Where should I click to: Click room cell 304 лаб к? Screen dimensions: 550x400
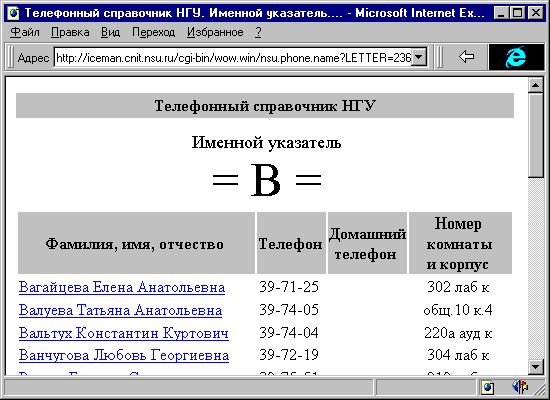(x=458, y=355)
